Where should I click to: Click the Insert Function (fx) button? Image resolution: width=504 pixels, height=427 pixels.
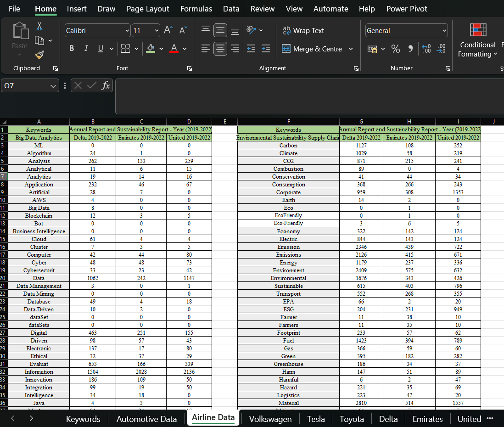coord(106,85)
